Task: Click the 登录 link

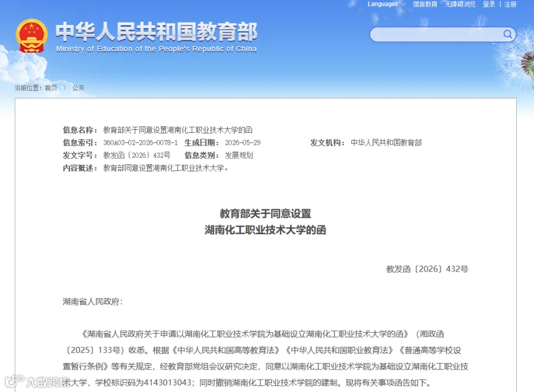Action: (x=489, y=4)
